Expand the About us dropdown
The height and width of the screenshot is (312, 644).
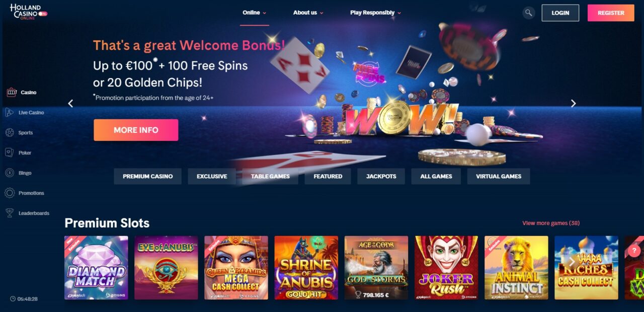[308, 13]
